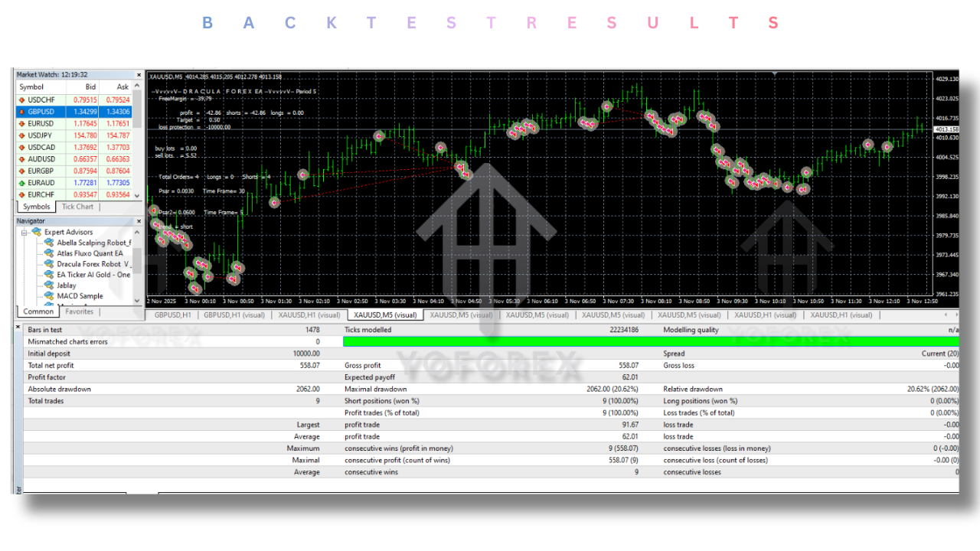
Task: Switch to the Tick Chart tab
Action: pos(77,207)
